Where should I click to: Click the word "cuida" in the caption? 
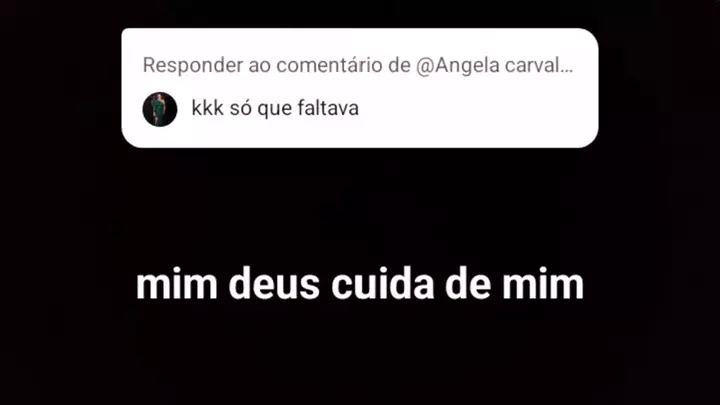coord(382,285)
